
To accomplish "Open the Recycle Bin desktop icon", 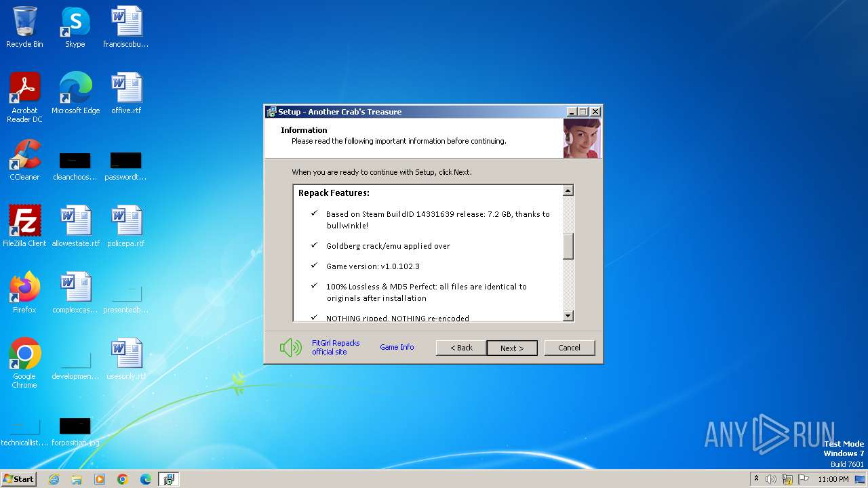I will click(24, 27).
